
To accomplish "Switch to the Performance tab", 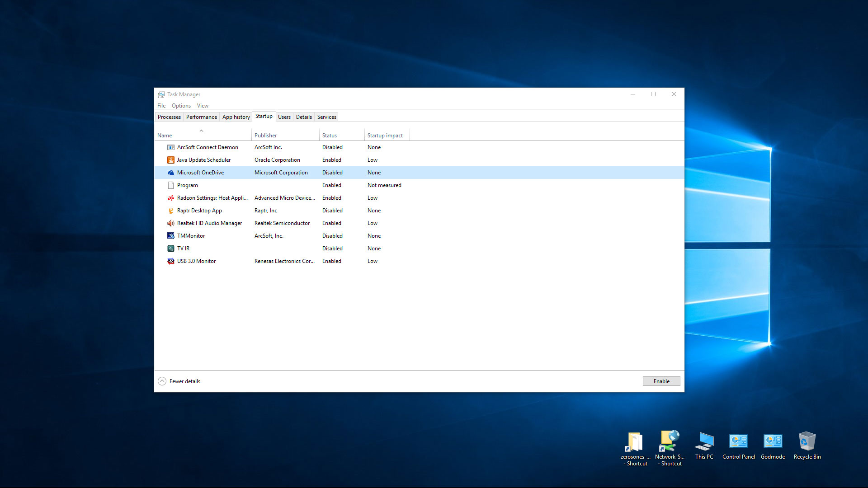I will 201,117.
